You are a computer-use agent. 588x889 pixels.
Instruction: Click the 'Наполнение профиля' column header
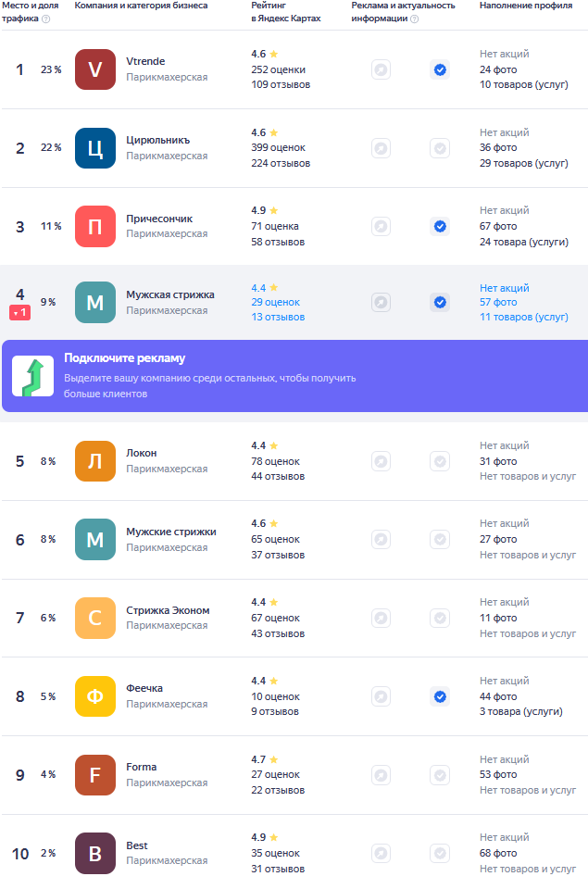[x=526, y=6]
